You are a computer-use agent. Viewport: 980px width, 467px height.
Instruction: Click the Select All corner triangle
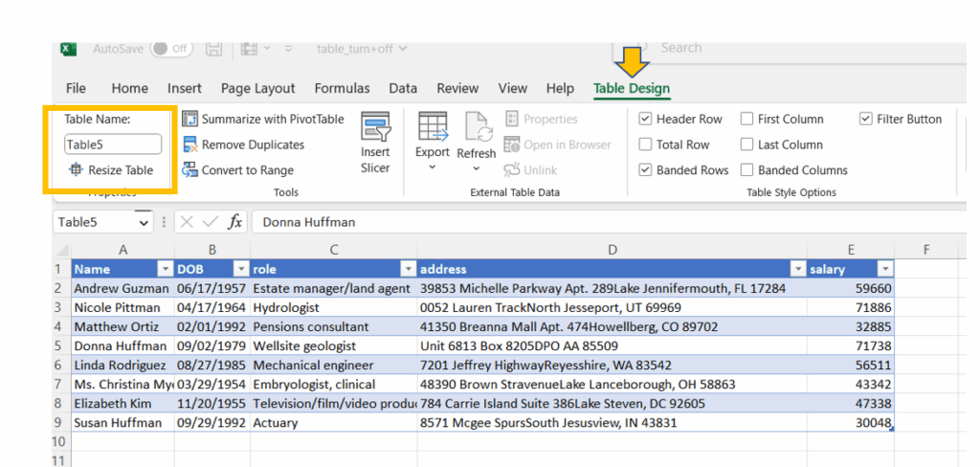click(x=62, y=251)
